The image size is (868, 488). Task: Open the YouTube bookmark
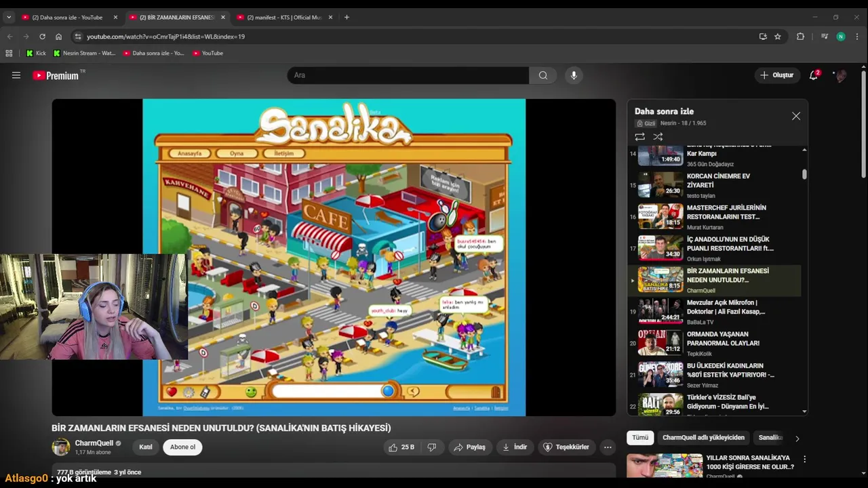(208, 53)
